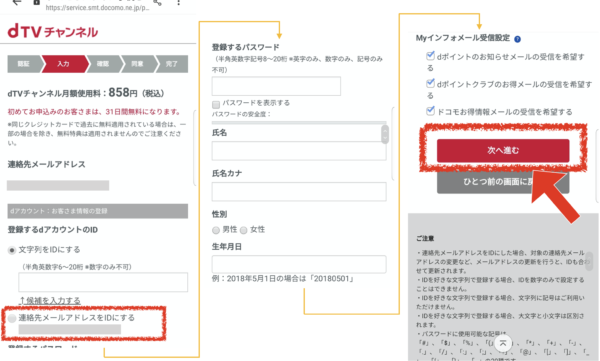The height and width of the screenshot is (361, 600).
Task: Click the dアカウント：お客さま情報の登録 header bar
Action: pyautogui.click(x=98, y=211)
